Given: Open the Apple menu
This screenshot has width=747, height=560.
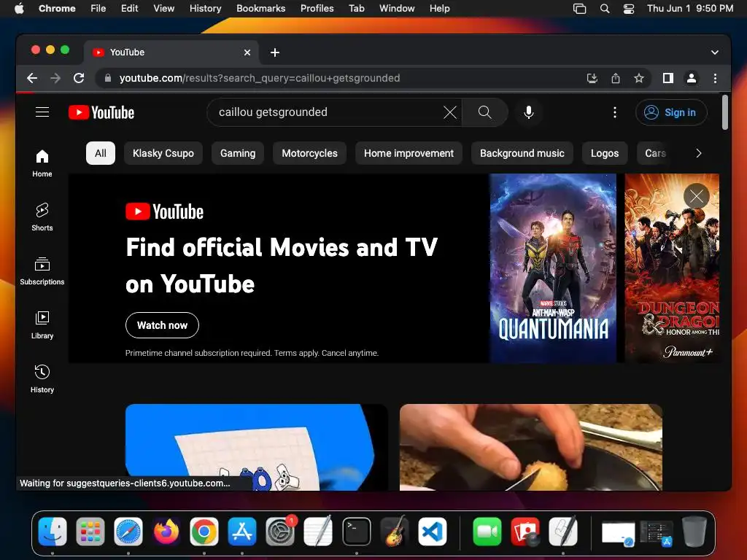Looking at the screenshot, I should click(19, 8).
